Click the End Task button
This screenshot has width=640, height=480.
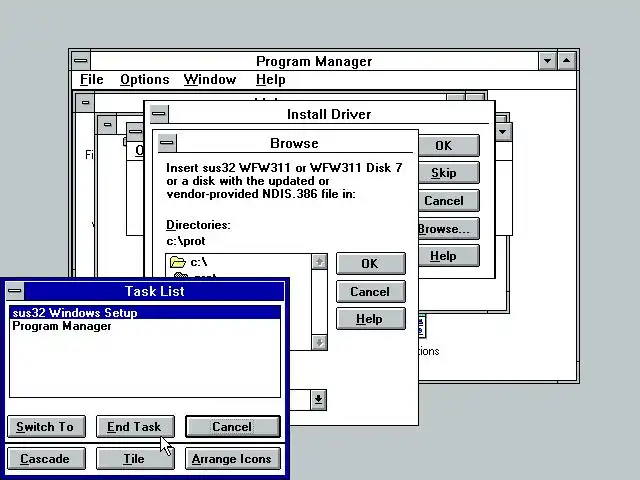pos(135,427)
